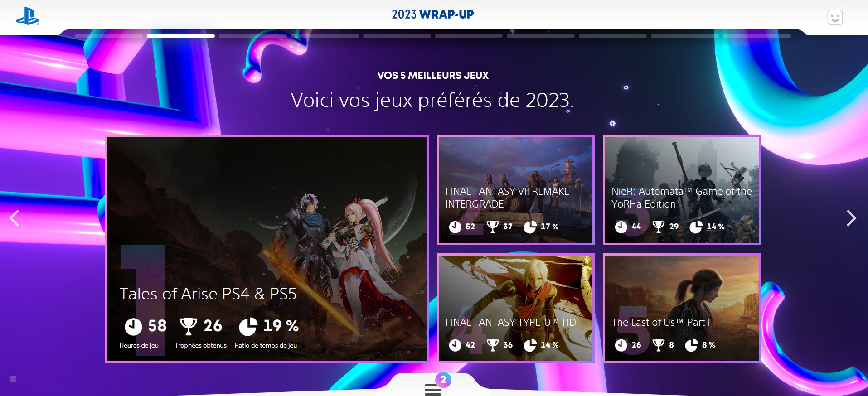Click the trophy icon on Tales of Arise
Image resolution: width=868 pixels, height=396 pixels.
pyautogui.click(x=189, y=326)
